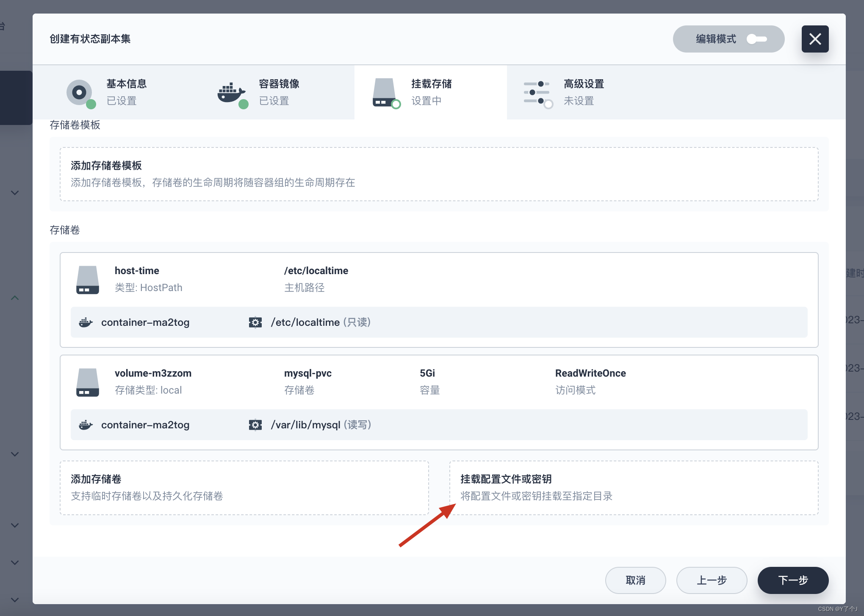Select the 挂载存储 step tab
This screenshot has height=616, width=864.
(x=431, y=92)
